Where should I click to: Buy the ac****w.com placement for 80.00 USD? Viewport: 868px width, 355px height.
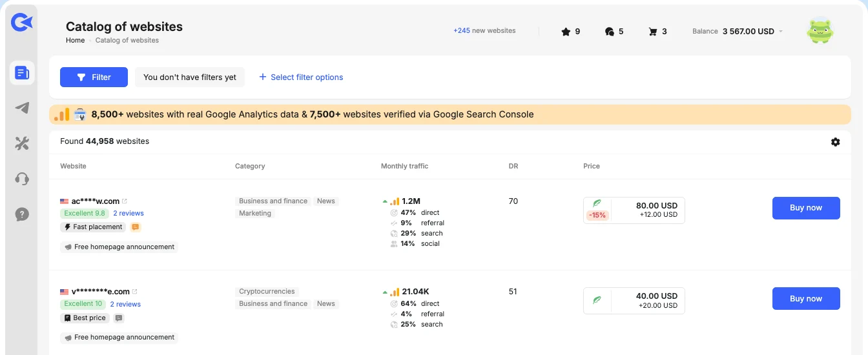click(806, 208)
